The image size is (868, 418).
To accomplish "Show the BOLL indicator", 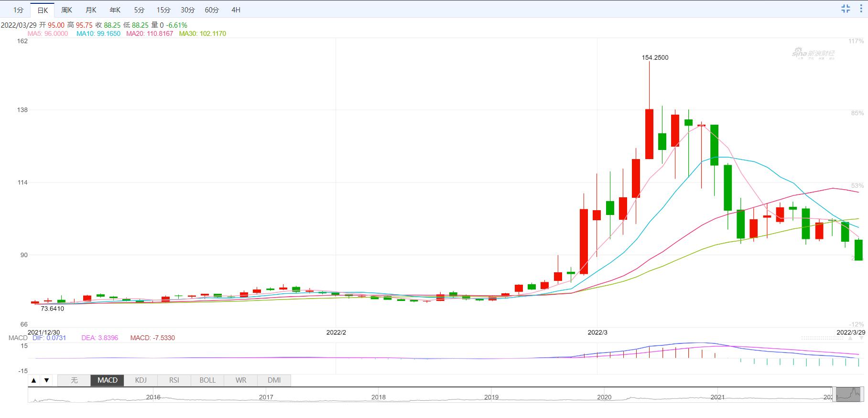I will coord(207,380).
